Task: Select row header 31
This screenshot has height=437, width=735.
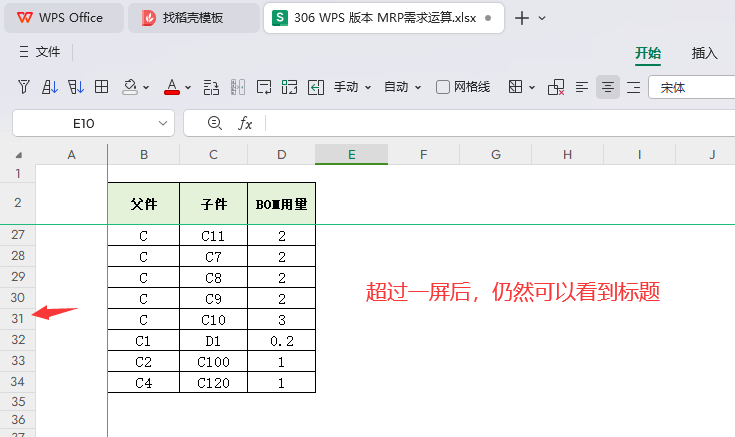Action: click(18, 319)
